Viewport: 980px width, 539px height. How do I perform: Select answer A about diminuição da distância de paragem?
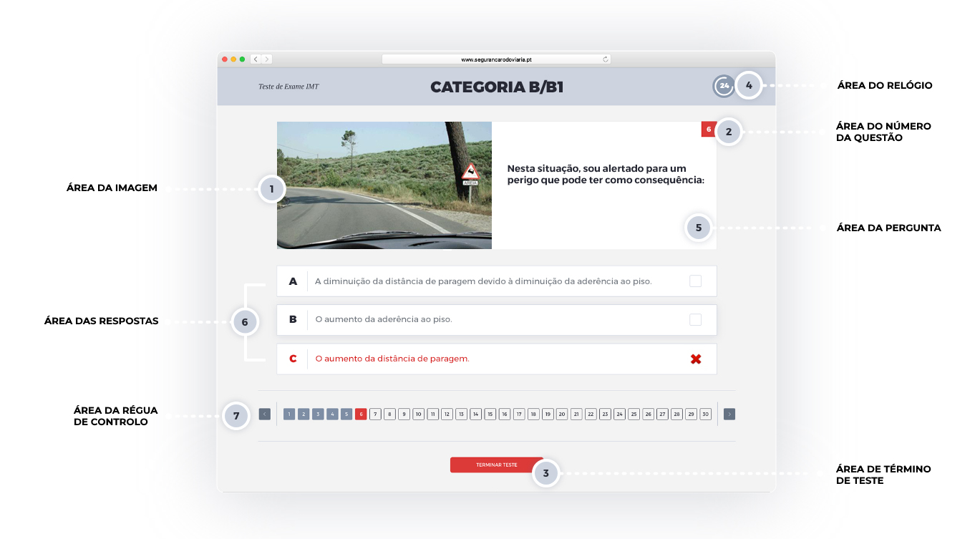496,281
